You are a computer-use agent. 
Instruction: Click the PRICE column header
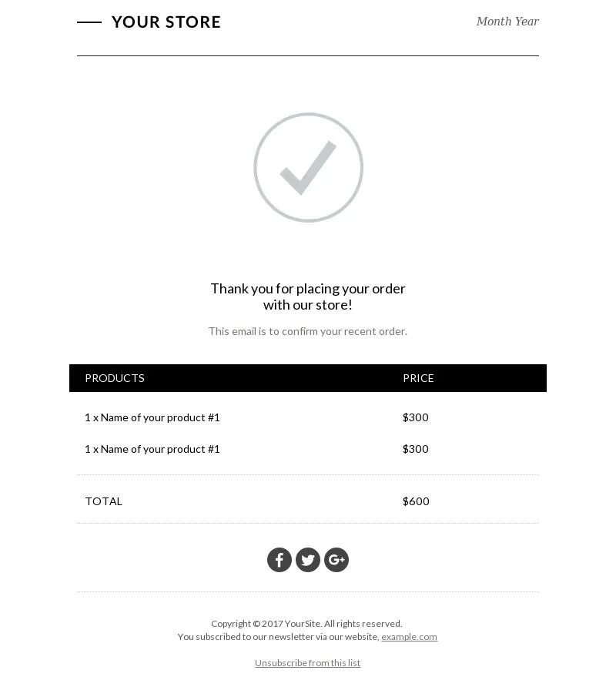tap(418, 378)
